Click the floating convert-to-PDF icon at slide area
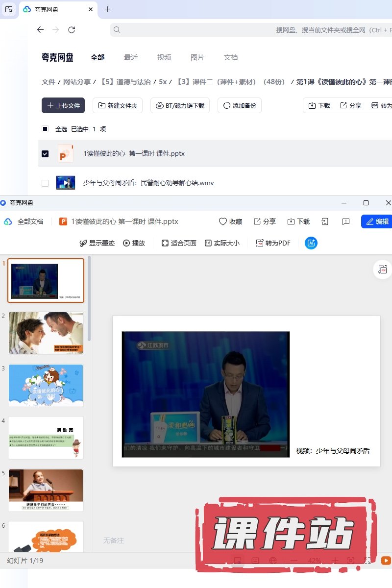Image resolution: width=392 pixels, height=588 pixels. coord(383,269)
